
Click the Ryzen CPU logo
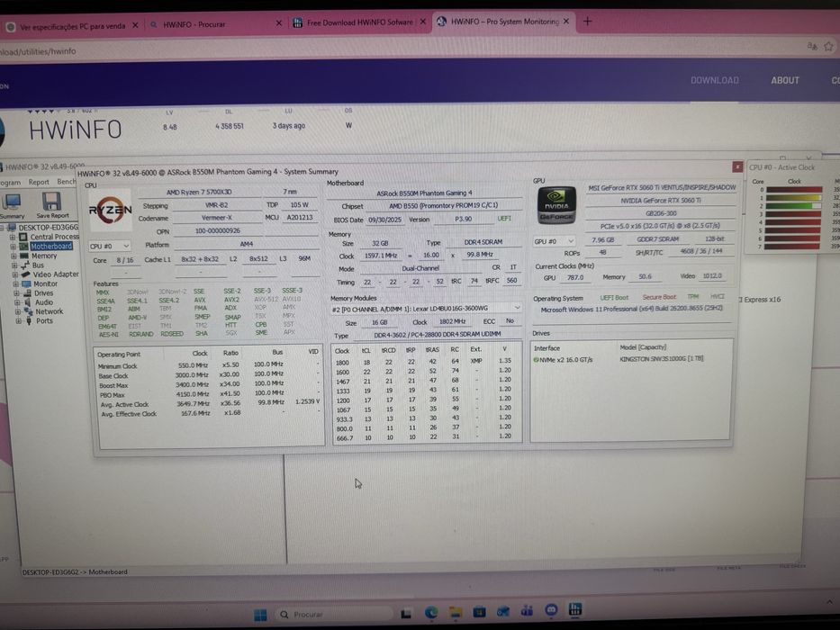[111, 210]
